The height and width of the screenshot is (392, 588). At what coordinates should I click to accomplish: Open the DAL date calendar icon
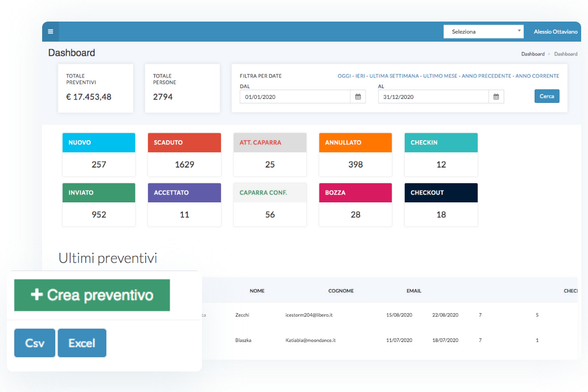pyautogui.click(x=358, y=97)
